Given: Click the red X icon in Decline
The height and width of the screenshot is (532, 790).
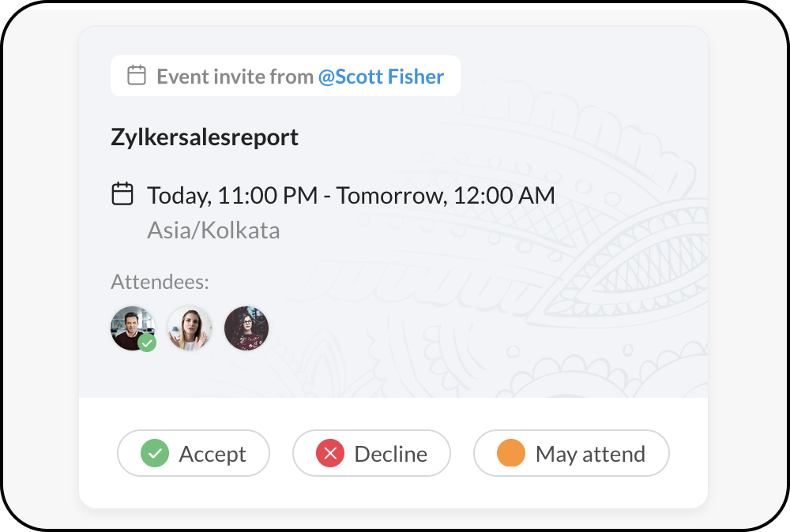Looking at the screenshot, I should click(x=330, y=453).
